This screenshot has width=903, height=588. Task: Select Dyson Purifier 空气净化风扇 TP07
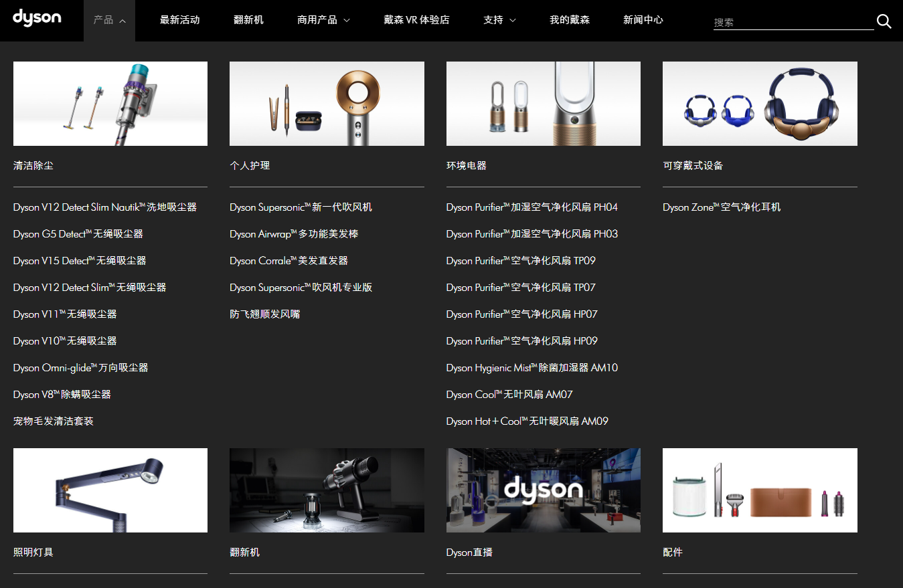[x=521, y=288]
